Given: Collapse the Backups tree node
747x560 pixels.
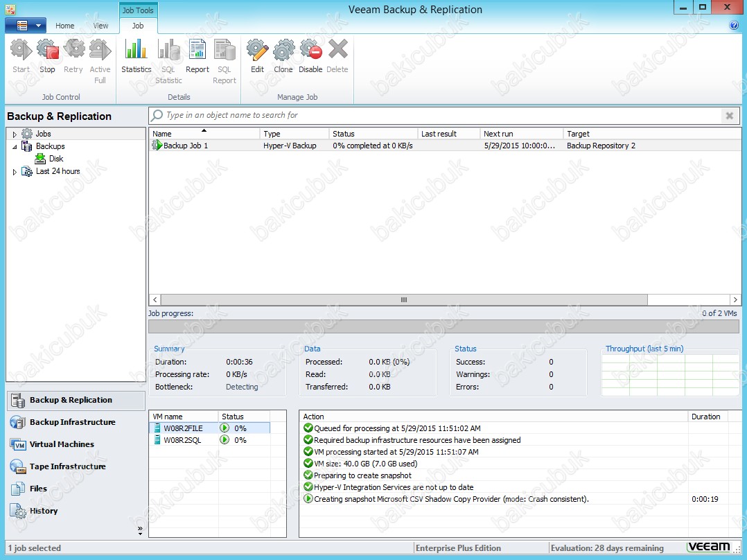Looking at the screenshot, I should click(x=15, y=147).
